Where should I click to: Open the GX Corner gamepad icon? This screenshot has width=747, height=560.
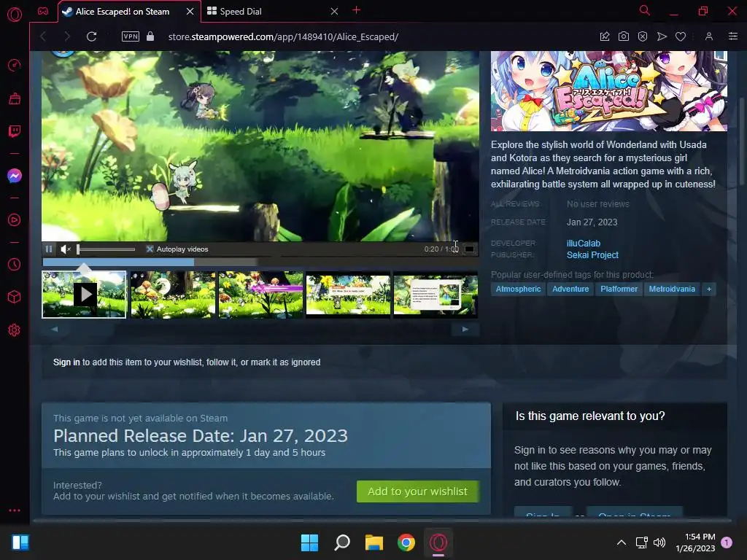click(43, 11)
